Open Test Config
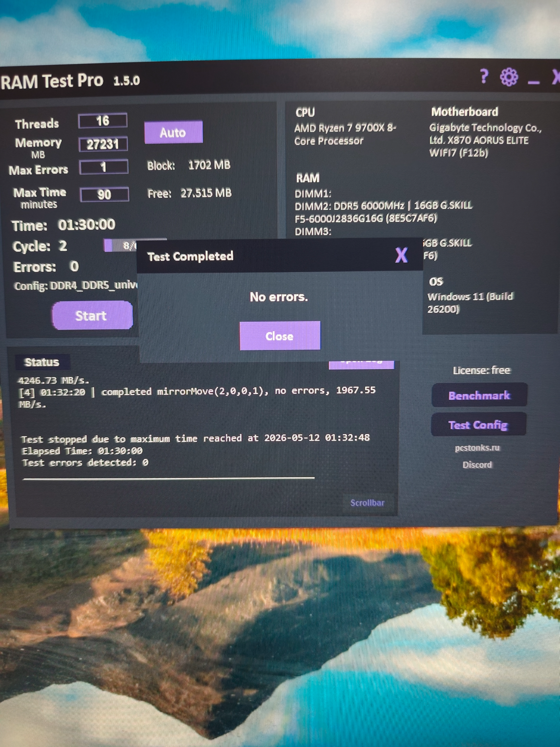The width and height of the screenshot is (560, 747). coord(478,424)
